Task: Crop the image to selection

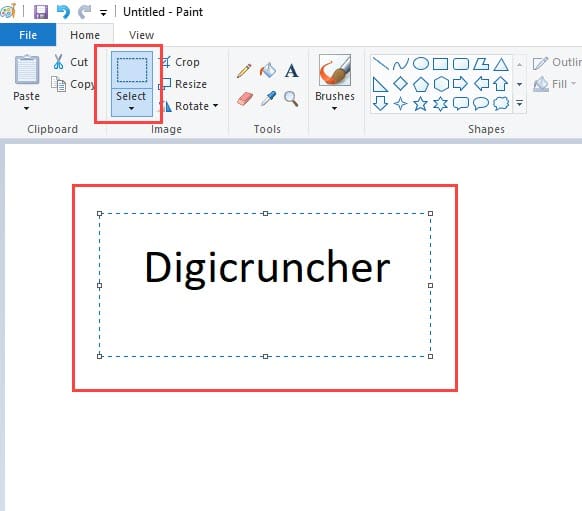Action: (x=180, y=62)
